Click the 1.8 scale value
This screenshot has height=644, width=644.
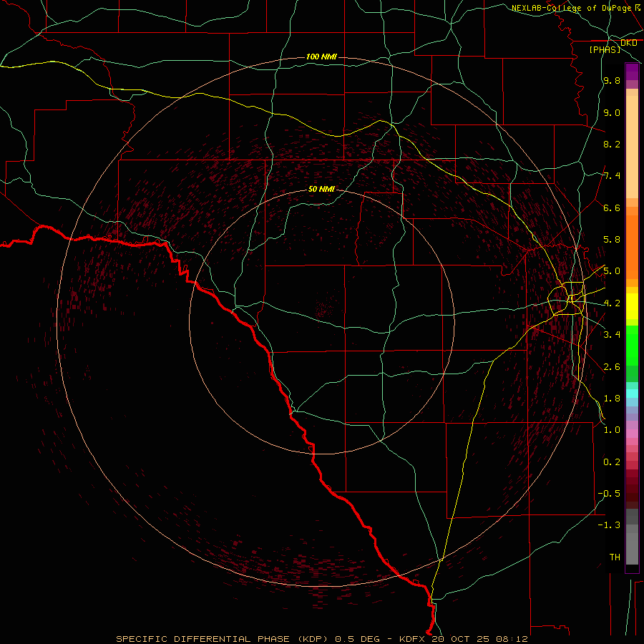point(612,399)
